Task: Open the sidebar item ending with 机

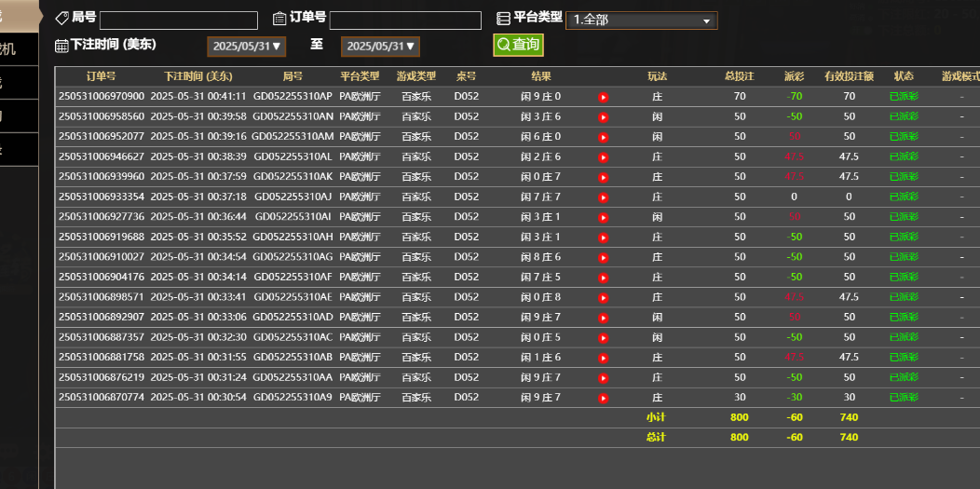Action: 17,49
